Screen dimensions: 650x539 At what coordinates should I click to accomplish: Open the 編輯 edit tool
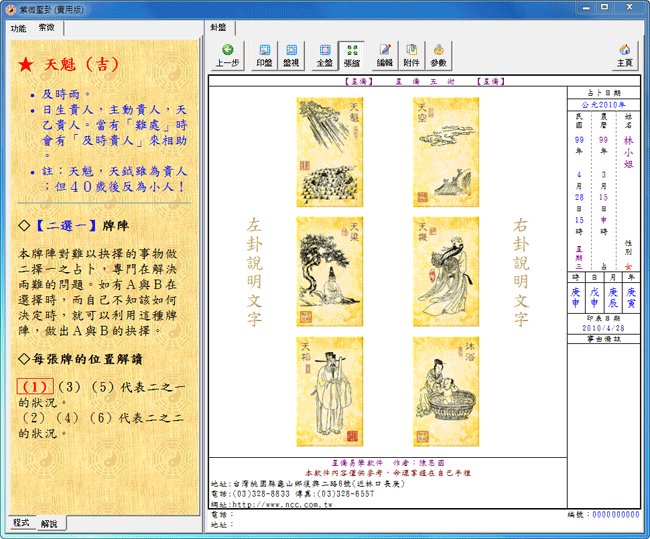point(385,56)
